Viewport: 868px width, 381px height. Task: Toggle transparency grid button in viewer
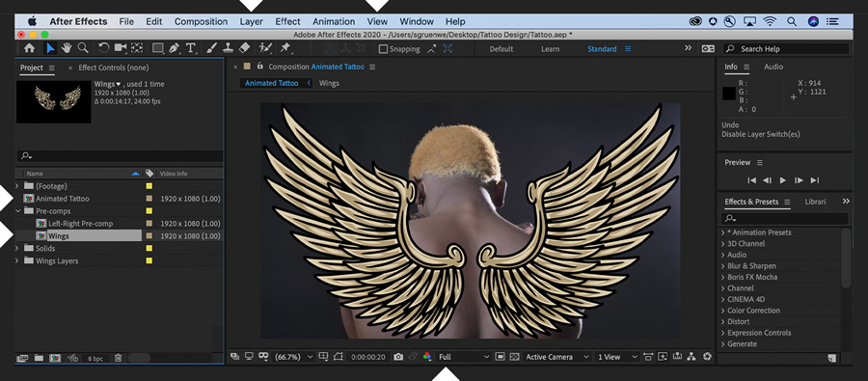515,357
